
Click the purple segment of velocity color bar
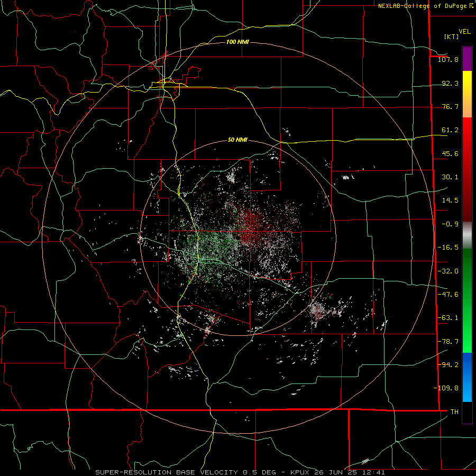tap(467, 59)
